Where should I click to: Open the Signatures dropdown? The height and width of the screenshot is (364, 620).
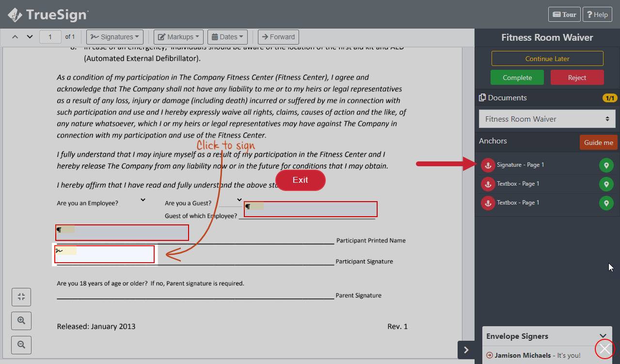pos(114,36)
